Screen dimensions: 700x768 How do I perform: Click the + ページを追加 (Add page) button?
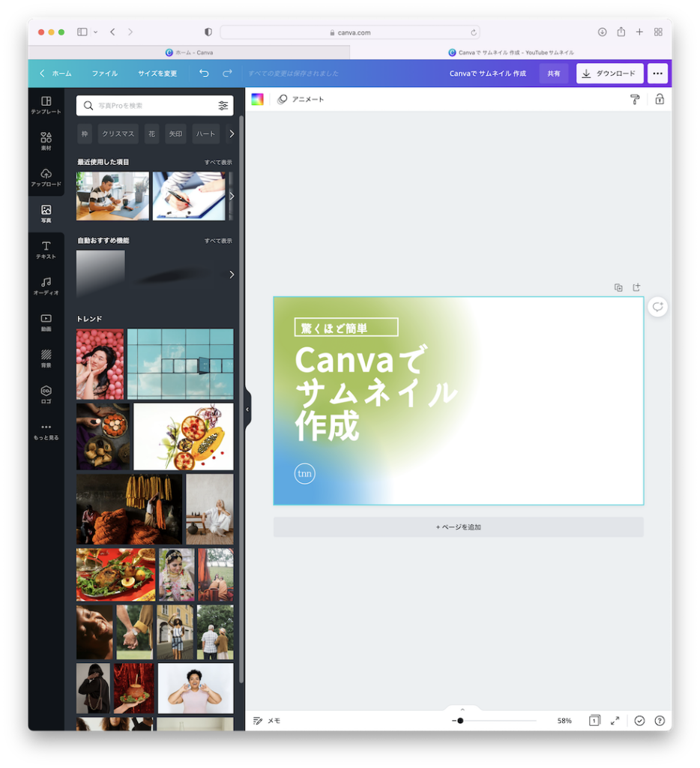[x=458, y=527]
